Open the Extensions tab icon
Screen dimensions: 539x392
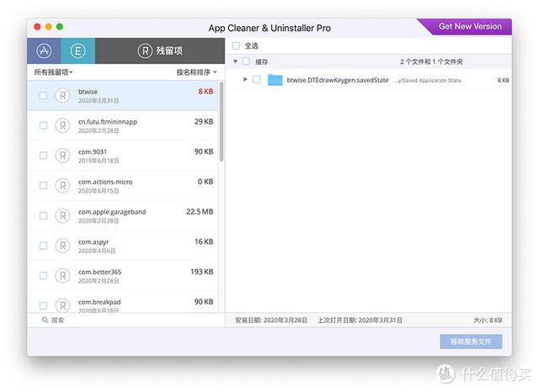(78, 50)
